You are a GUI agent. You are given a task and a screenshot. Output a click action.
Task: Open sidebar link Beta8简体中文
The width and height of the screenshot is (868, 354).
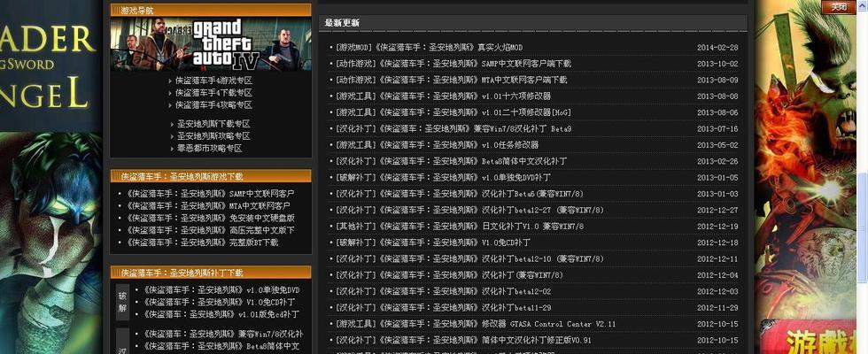coord(221,346)
